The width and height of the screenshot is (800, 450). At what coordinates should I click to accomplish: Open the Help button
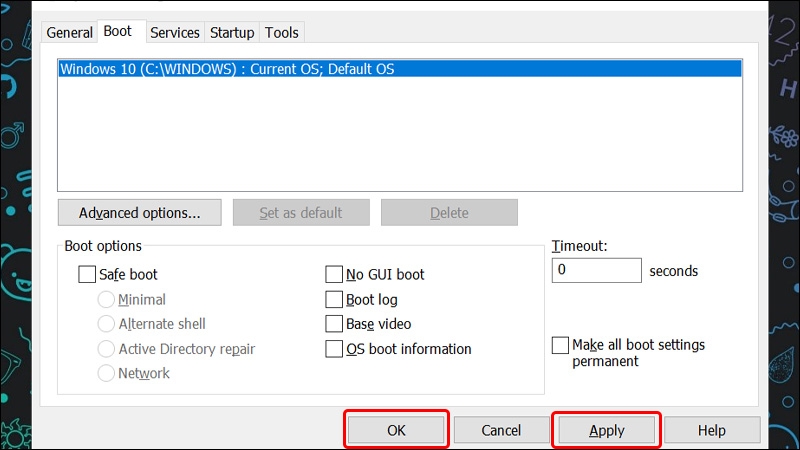(x=712, y=430)
